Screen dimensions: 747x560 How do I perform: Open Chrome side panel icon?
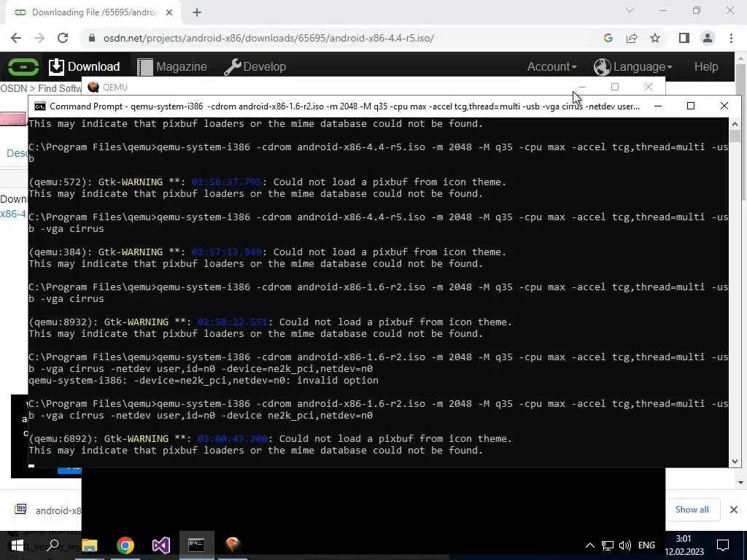(684, 38)
